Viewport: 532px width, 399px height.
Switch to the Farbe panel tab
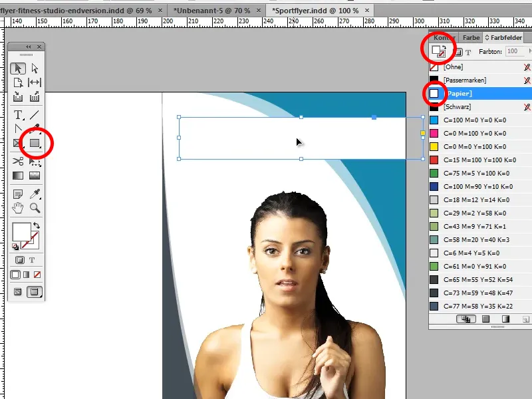point(471,38)
